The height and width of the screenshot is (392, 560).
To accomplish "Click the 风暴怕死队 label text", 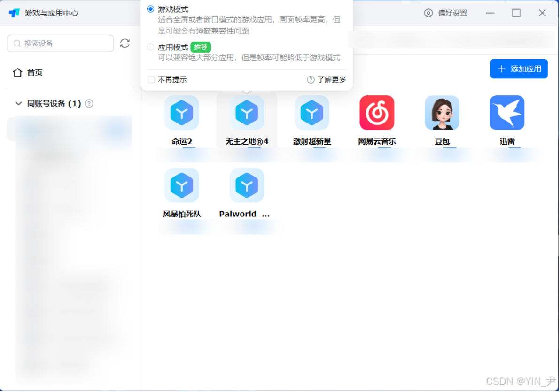I will click(182, 214).
